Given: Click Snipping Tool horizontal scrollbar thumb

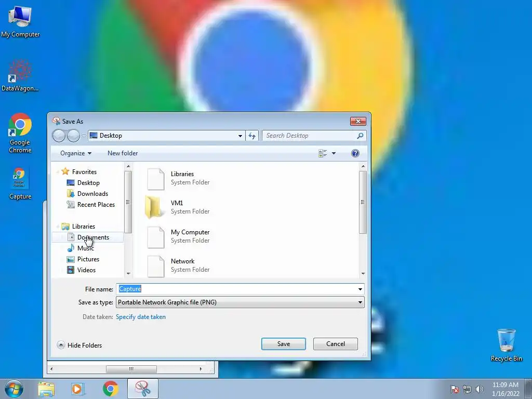Looking at the screenshot, I should pyautogui.click(x=131, y=369).
